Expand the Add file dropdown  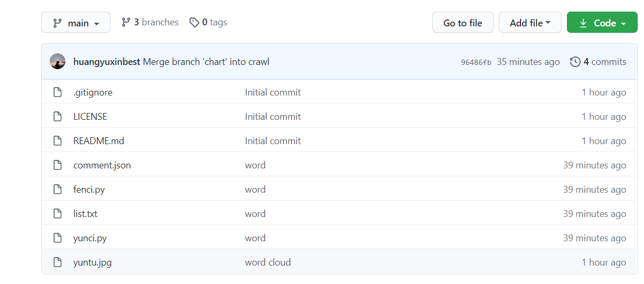[529, 23]
